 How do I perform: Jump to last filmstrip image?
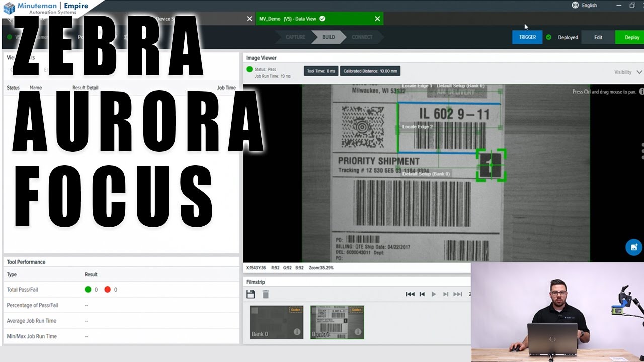click(457, 294)
